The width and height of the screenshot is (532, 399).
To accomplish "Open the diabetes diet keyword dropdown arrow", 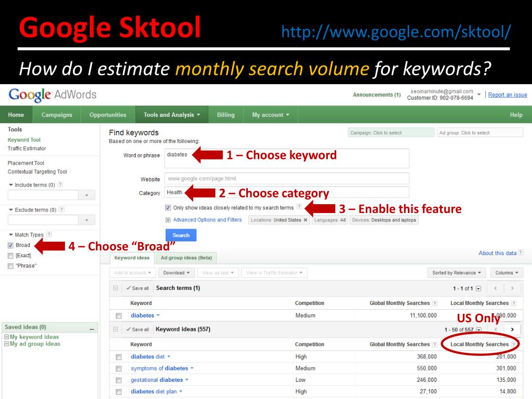I will 169,356.
